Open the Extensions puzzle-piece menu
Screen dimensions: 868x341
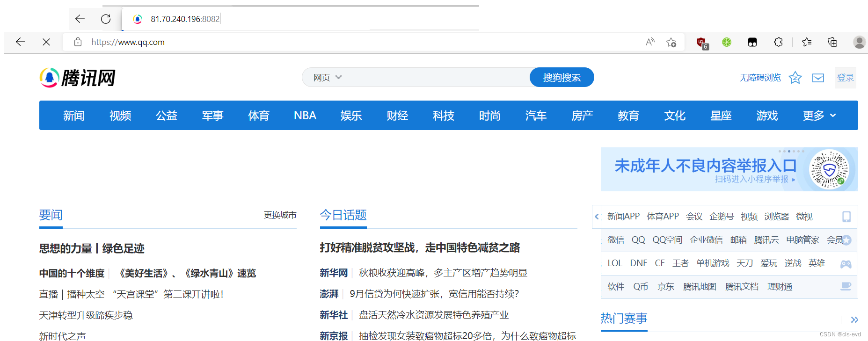[x=778, y=42]
